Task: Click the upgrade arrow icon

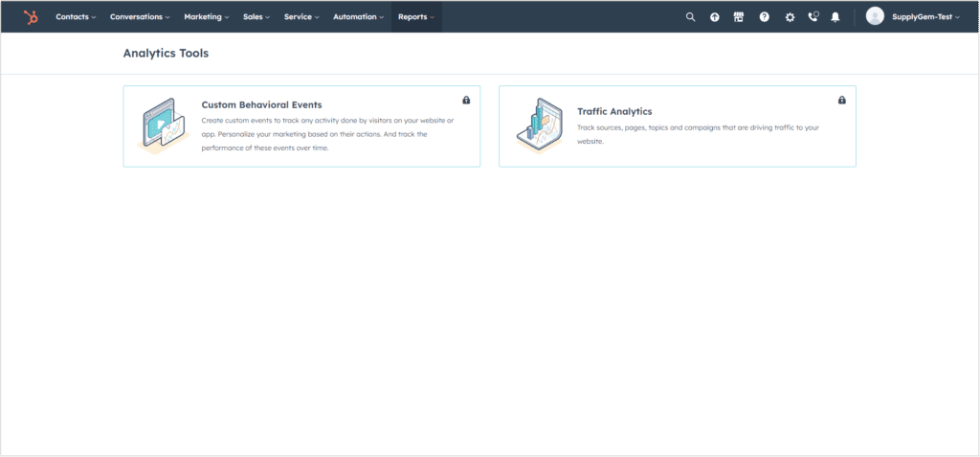Action: click(714, 17)
